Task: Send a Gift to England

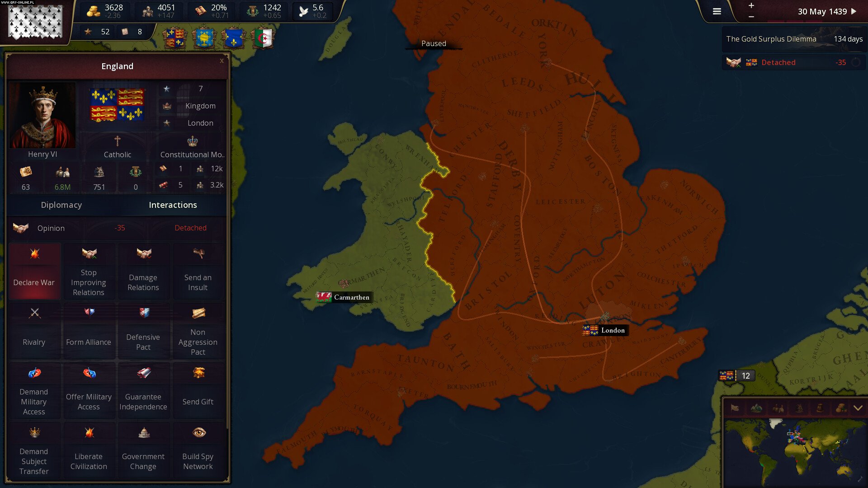Action: [198, 389]
